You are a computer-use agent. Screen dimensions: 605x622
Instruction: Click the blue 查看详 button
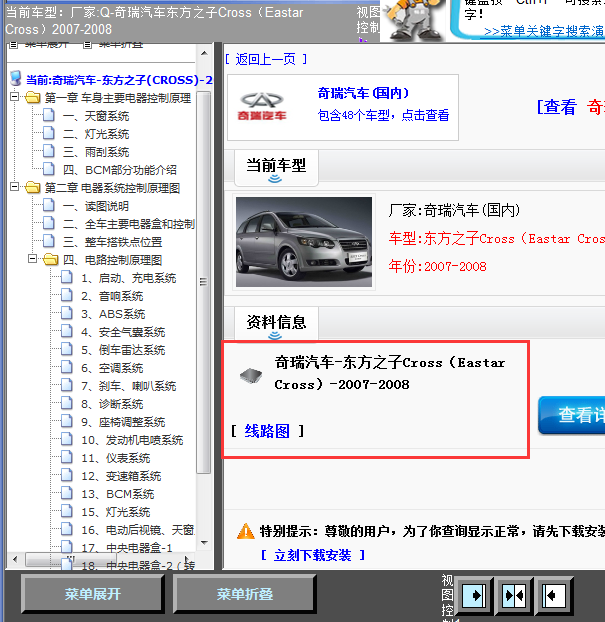click(572, 415)
